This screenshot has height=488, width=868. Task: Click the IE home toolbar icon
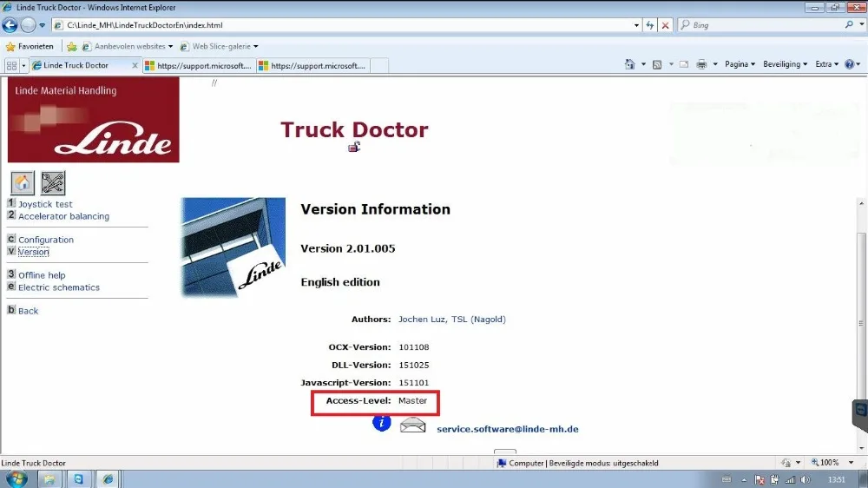point(630,64)
